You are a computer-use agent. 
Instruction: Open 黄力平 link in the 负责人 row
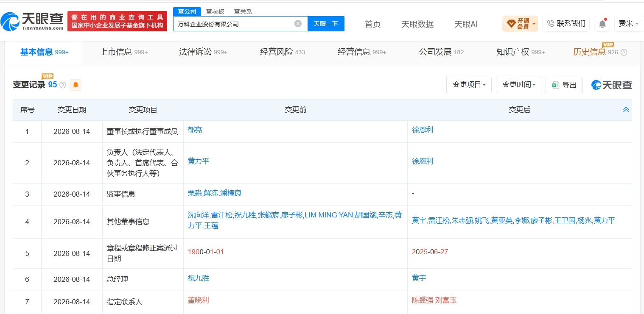[x=199, y=161]
